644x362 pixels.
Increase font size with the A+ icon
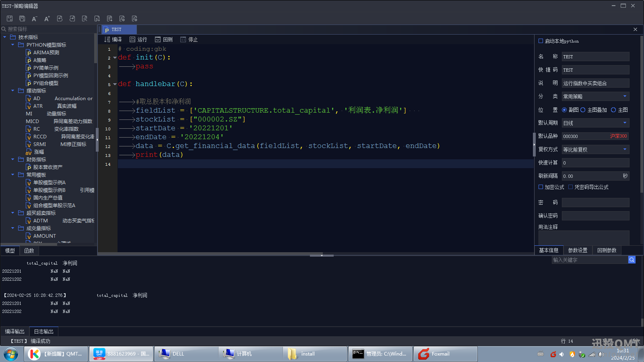(x=47, y=19)
